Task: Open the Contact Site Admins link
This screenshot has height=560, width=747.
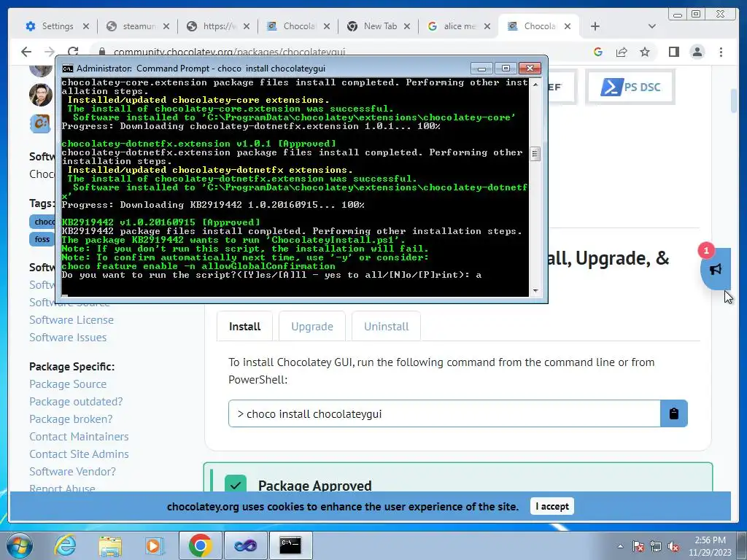Action: (79, 454)
